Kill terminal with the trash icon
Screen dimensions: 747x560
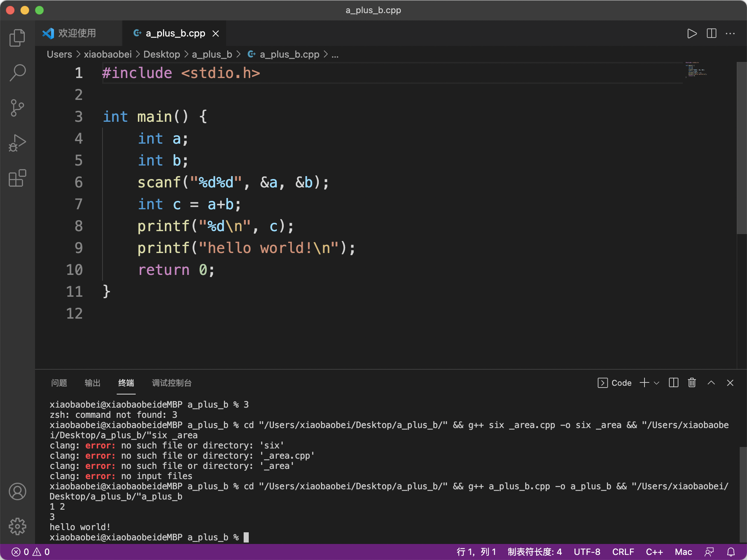(692, 383)
